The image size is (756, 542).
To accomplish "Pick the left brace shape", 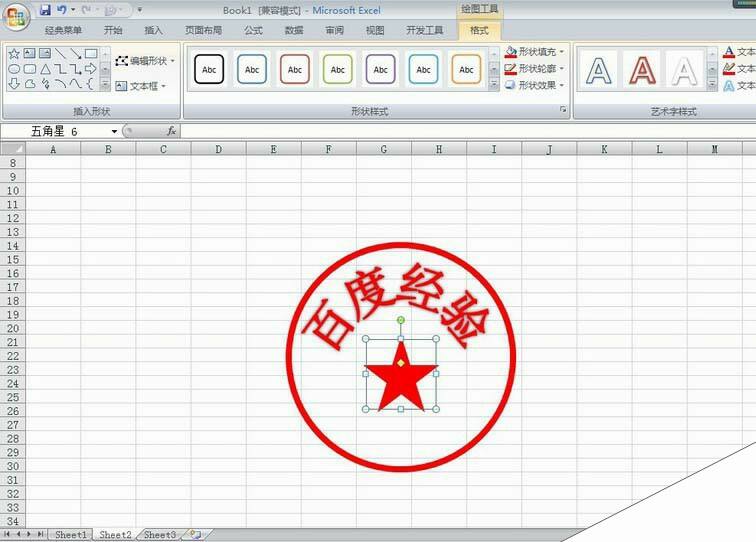I will click(90, 84).
